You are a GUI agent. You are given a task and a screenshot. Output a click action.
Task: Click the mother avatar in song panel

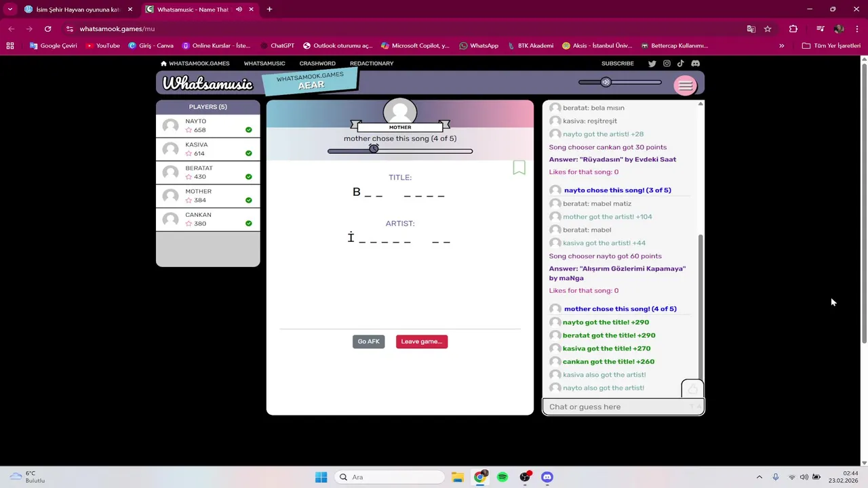(x=400, y=112)
